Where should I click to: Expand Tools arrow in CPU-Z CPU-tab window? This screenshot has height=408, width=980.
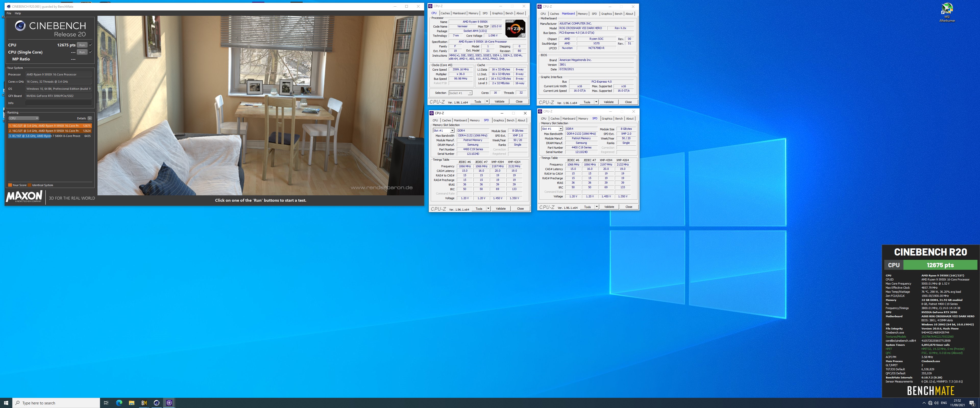pos(487,101)
